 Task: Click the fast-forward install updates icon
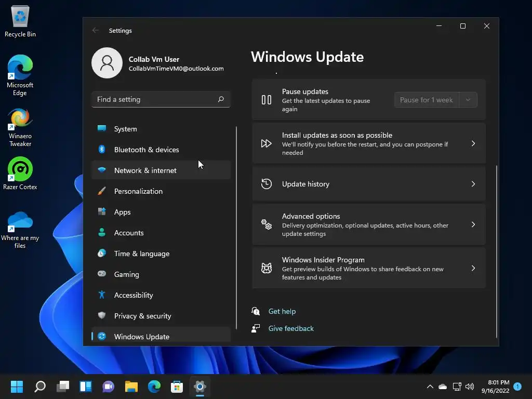click(267, 143)
